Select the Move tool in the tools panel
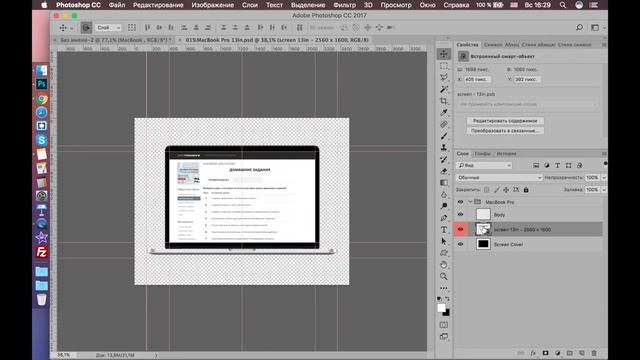 pos(444,54)
